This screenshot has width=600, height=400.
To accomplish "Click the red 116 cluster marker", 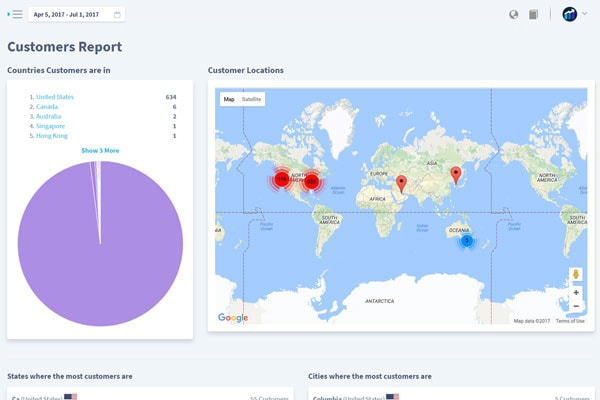I will (282, 179).
